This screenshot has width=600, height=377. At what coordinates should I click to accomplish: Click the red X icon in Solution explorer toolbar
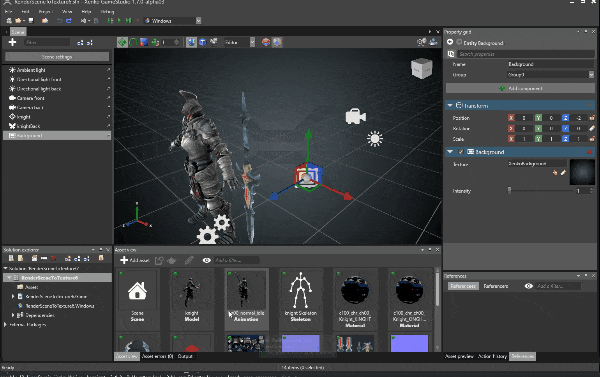tap(54, 258)
